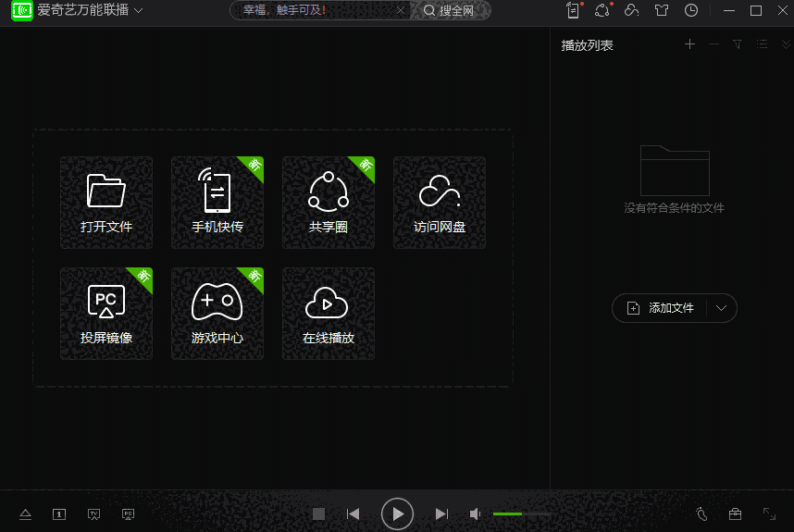Expand the playlist more-options chevron
The width and height of the screenshot is (794, 532).
[x=786, y=44]
